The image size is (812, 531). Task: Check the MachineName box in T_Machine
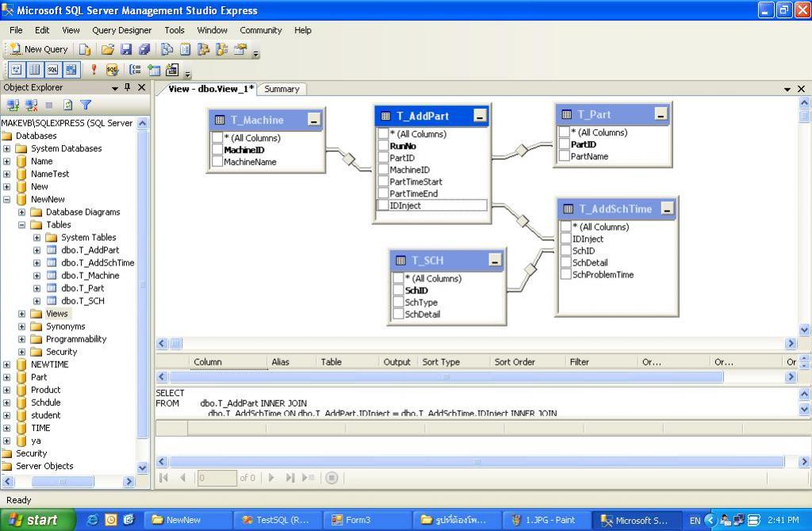click(x=217, y=162)
